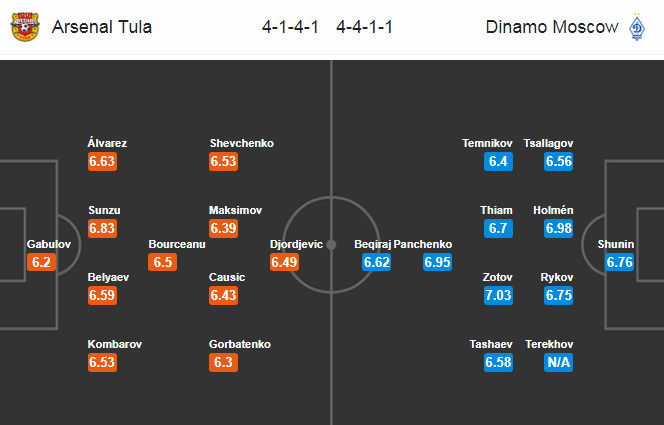Click the Arsenal Tula club crest
This screenshot has width=664, height=425.
[25, 27]
